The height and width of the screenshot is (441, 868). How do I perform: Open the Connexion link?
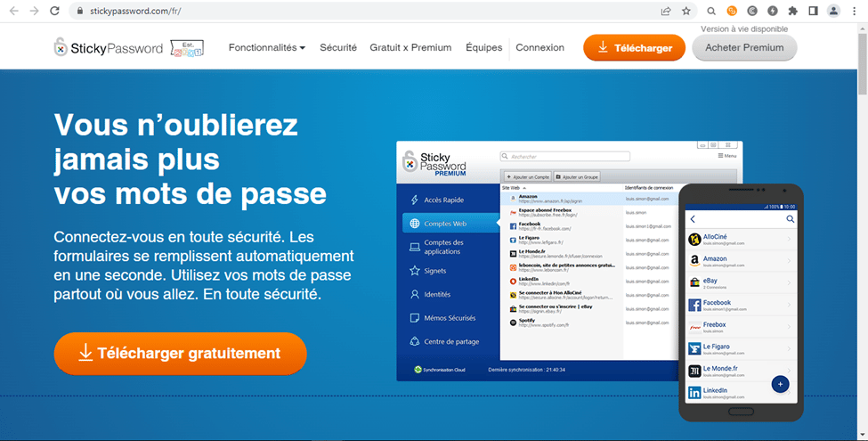[539, 47]
